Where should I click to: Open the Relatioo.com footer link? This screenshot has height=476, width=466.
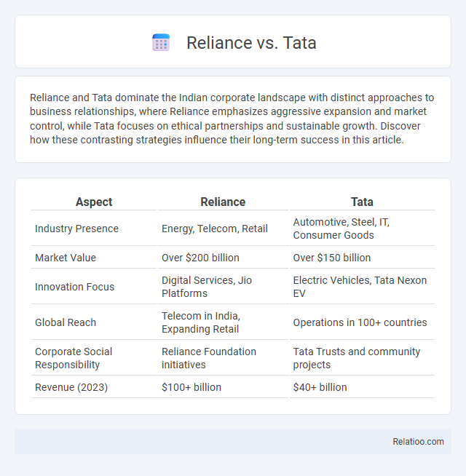pyautogui.click(x=418, y=441)
